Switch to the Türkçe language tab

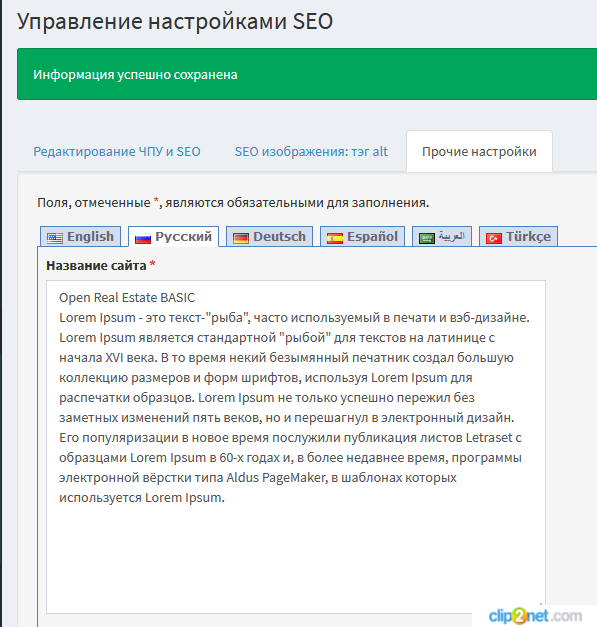[x=518, y=237]
